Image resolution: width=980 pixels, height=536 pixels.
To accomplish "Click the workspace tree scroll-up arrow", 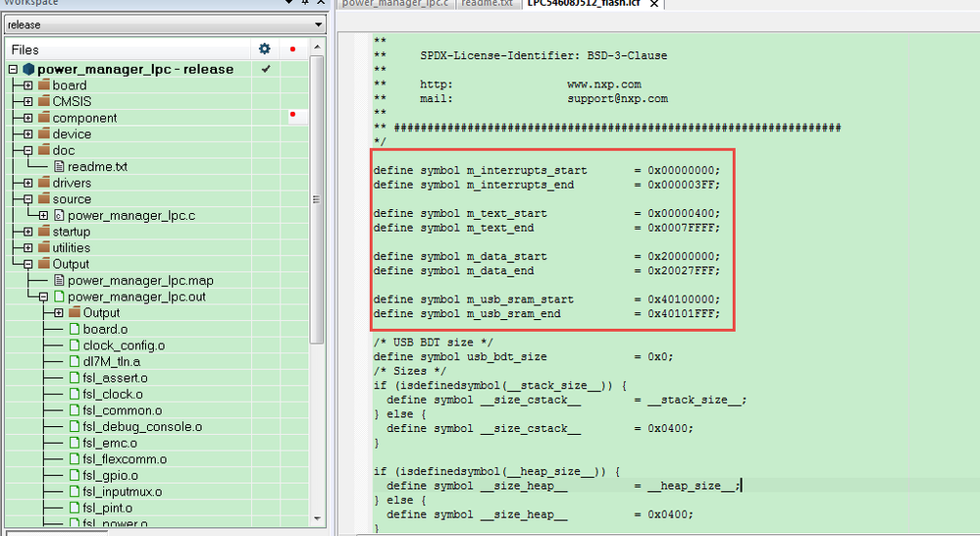I will tap(317, 47).
